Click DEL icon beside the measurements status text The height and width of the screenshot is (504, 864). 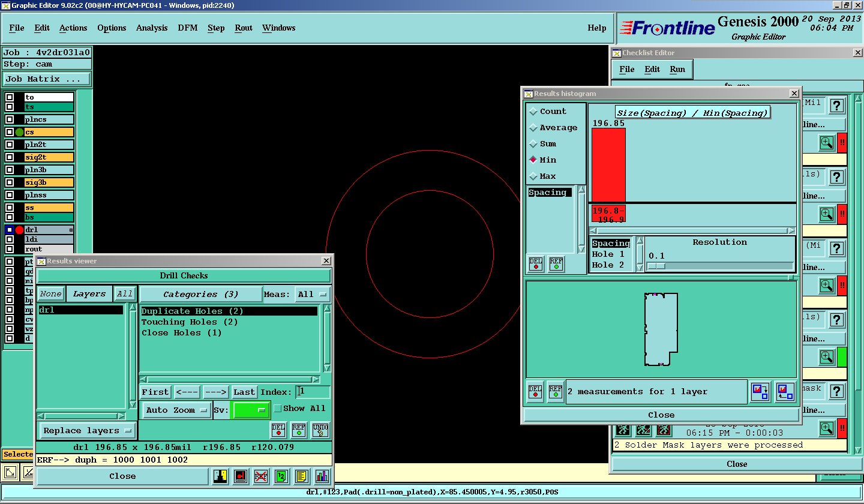coord(535,391)
